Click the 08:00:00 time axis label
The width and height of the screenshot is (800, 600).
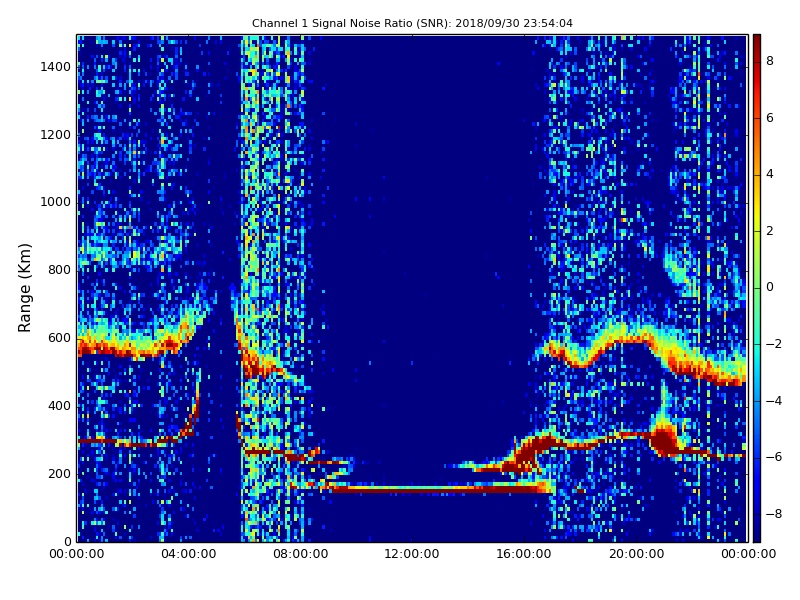(301, 554)
